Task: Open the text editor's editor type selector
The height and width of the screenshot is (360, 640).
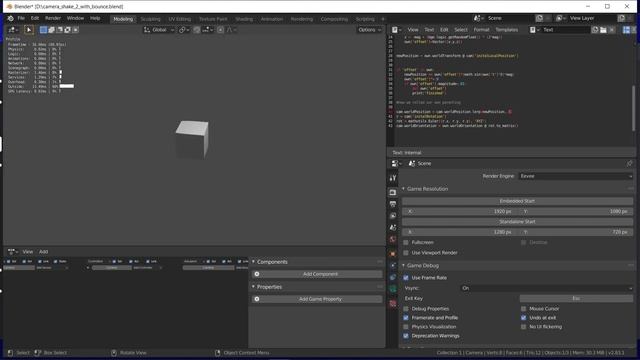Action: click(x=396, y=30)
